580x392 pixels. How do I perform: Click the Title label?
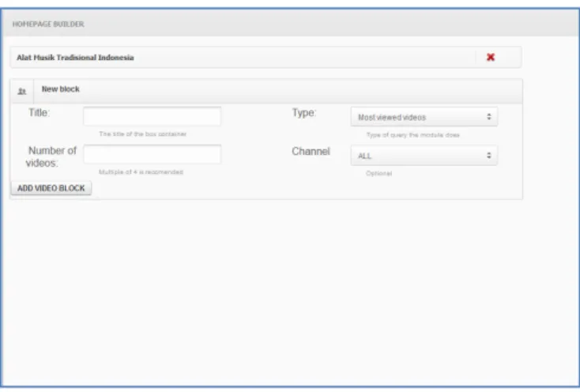point(39,112)
